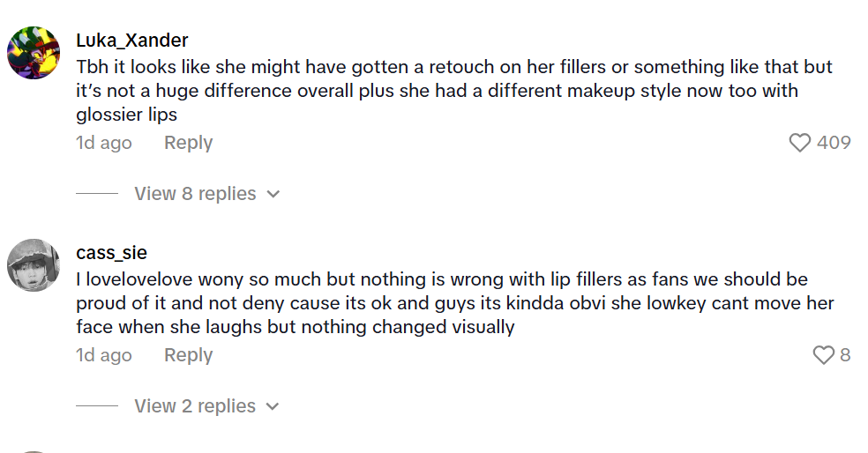
Task: Go to cass_sie's profile via username
Action: (x=111, y=253)
